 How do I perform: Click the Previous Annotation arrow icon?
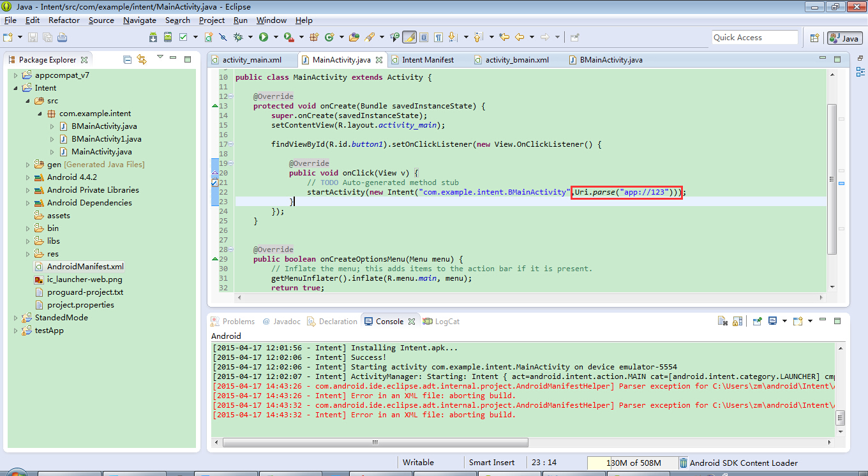tap(479, 37)
